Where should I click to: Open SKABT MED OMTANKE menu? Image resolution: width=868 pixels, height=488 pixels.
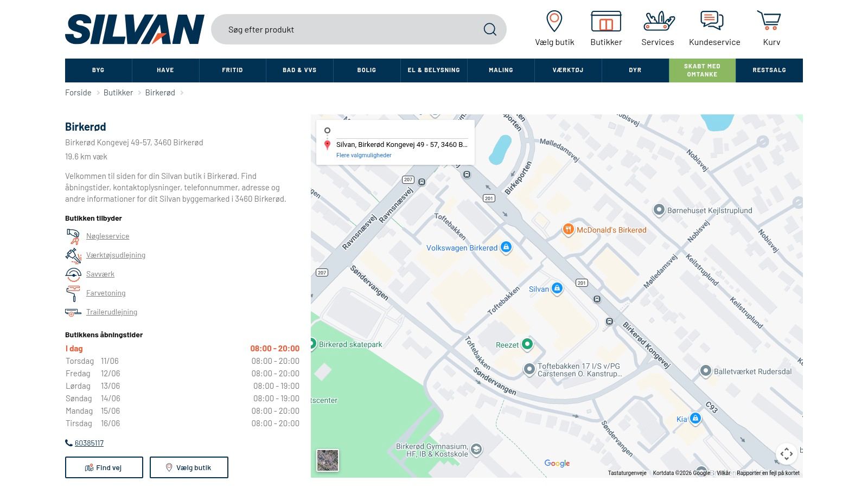click(703, 70)
